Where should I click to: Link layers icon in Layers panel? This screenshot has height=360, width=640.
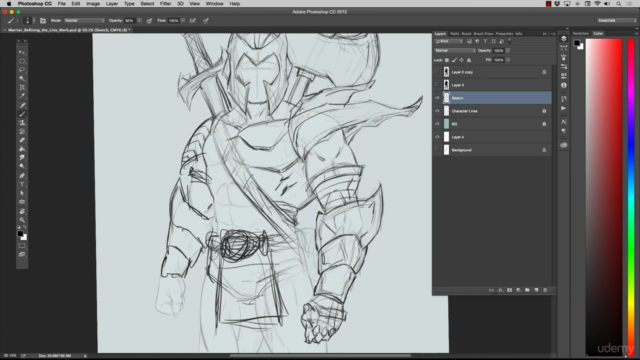click(491, 290)
